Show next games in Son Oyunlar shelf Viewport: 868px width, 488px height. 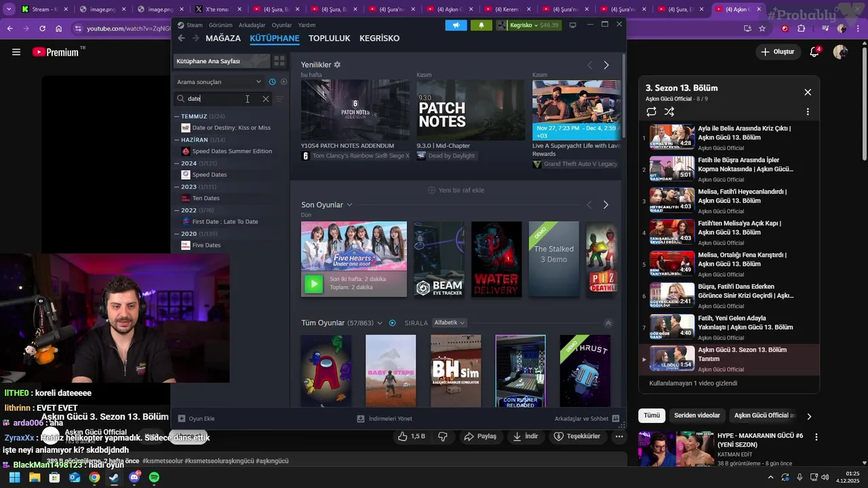coord(606,205)
